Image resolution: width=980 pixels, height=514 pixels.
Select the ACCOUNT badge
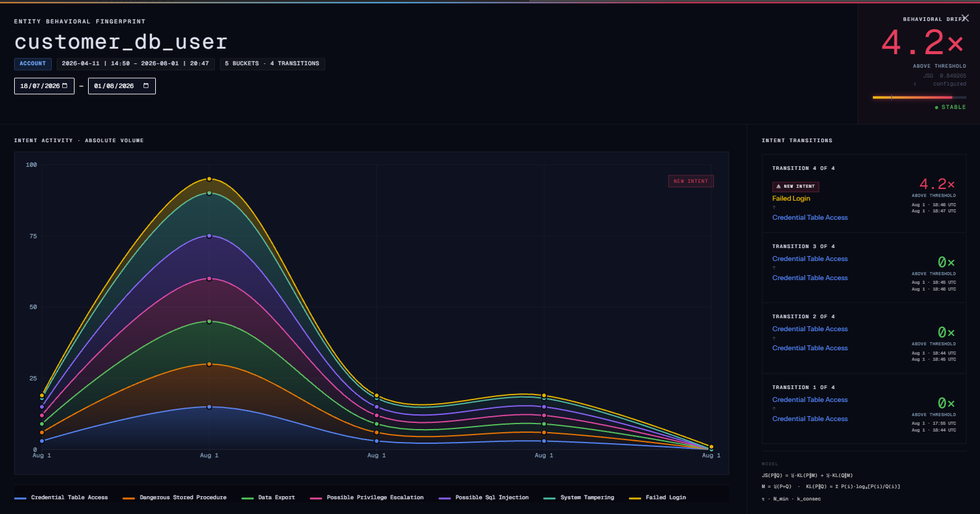33,63
